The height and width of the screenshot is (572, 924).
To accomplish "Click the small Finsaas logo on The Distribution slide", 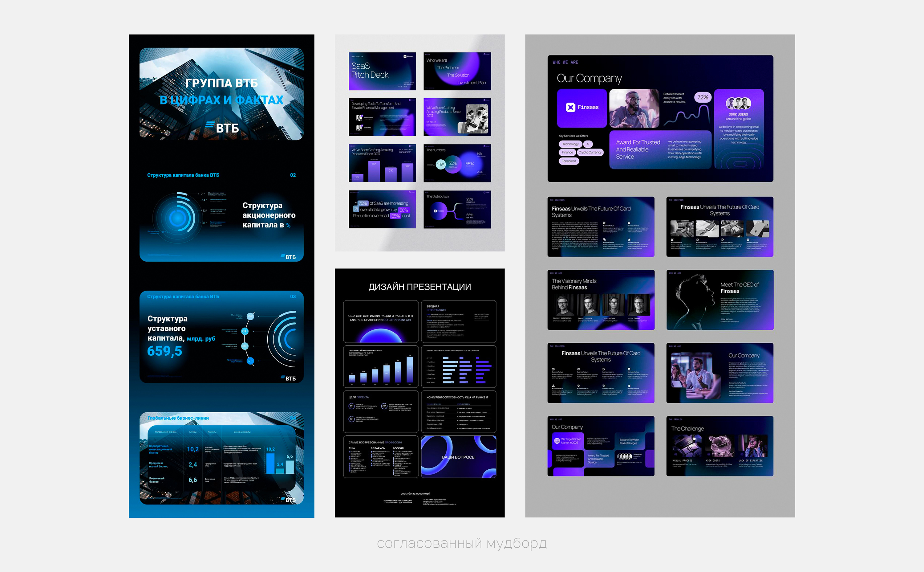I will coord(439,211).
